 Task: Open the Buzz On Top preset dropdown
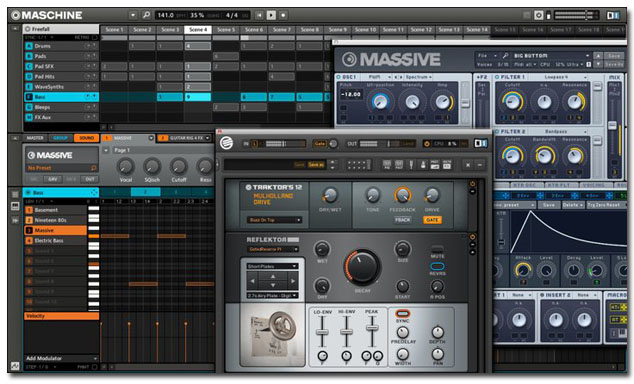274,220
